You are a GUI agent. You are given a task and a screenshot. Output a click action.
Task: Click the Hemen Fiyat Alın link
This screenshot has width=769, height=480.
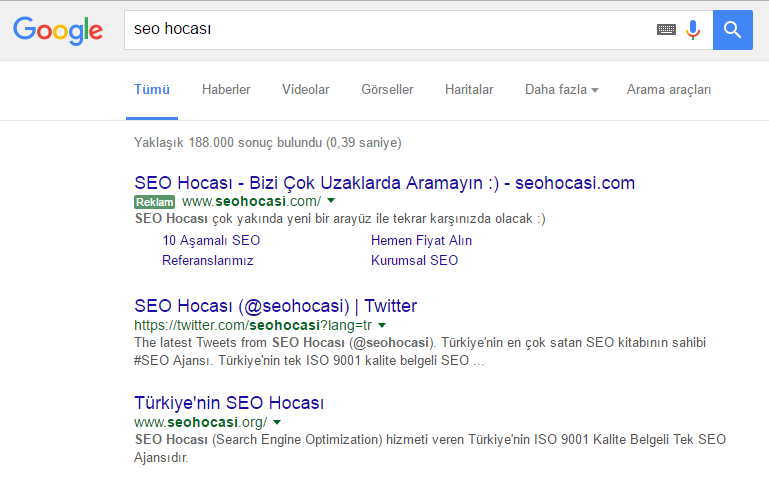click(421, 241)
